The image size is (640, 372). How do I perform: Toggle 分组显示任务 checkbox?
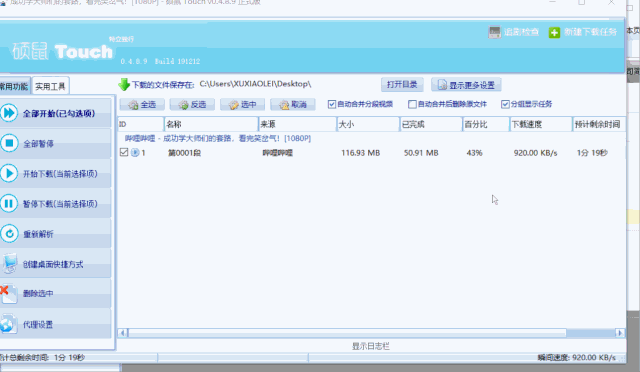click(505, 105)
